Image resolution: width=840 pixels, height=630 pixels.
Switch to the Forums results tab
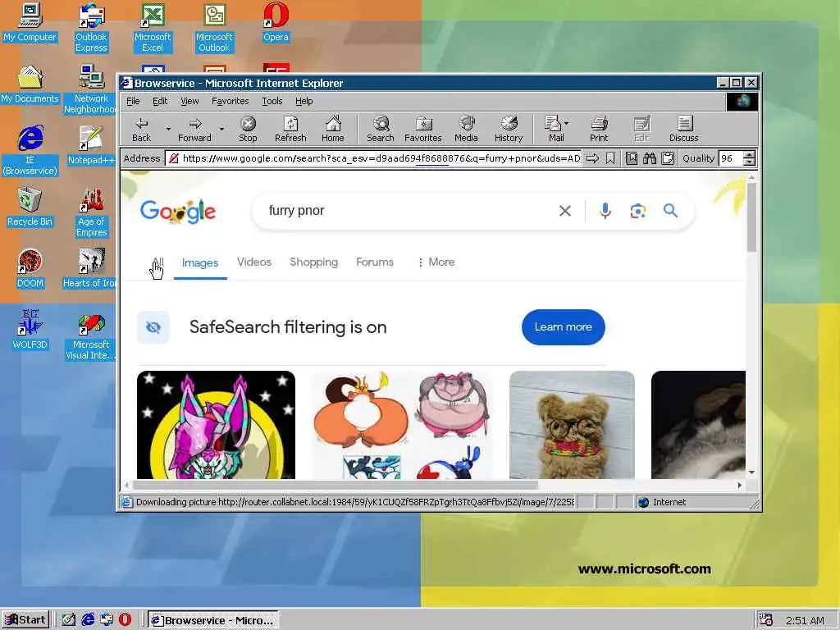coord(375,262)
